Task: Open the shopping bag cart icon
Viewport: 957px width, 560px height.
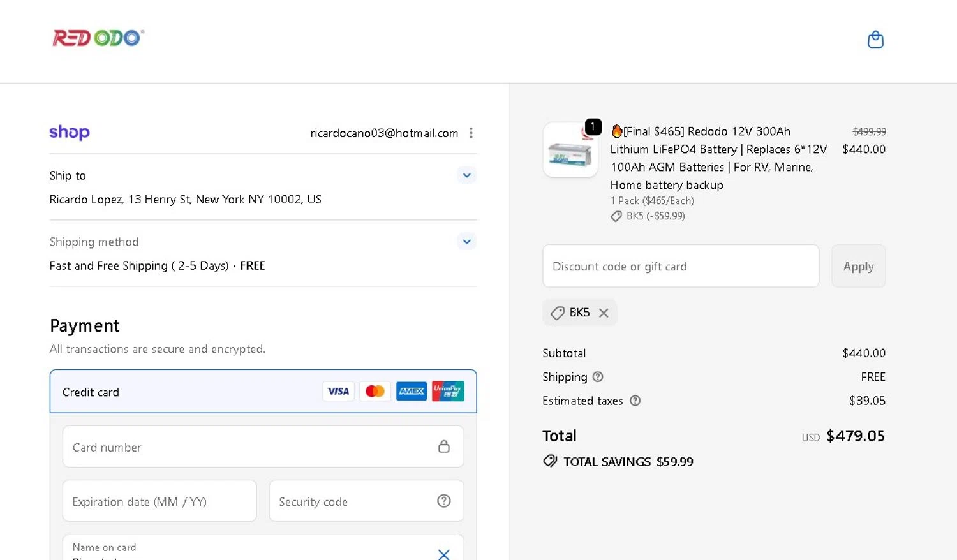Action: (875, 40)
